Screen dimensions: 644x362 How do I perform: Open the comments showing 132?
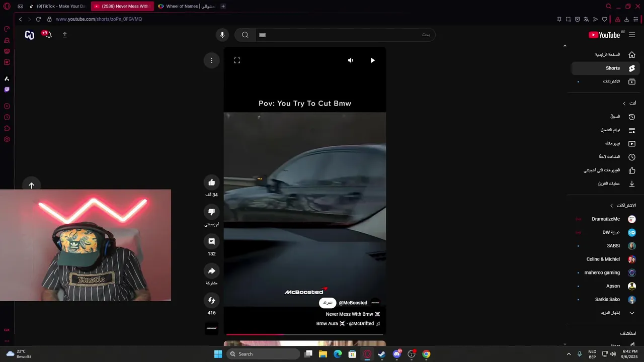click(212, 241)
